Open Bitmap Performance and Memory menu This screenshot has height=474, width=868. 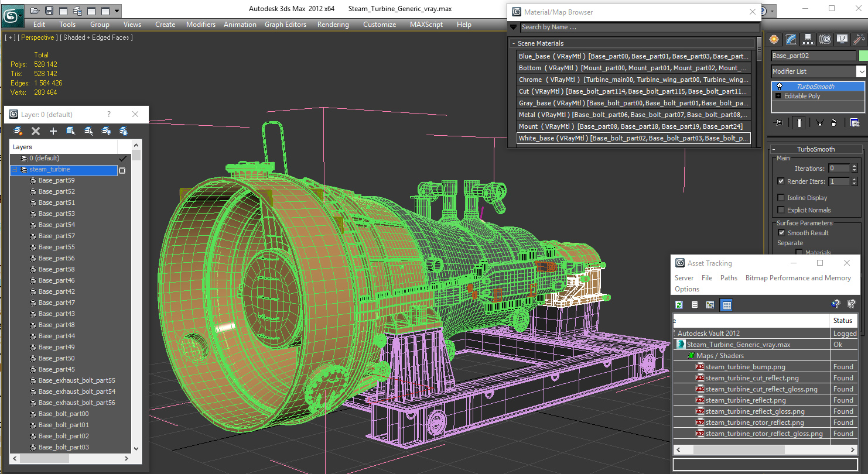coord(798,278)
